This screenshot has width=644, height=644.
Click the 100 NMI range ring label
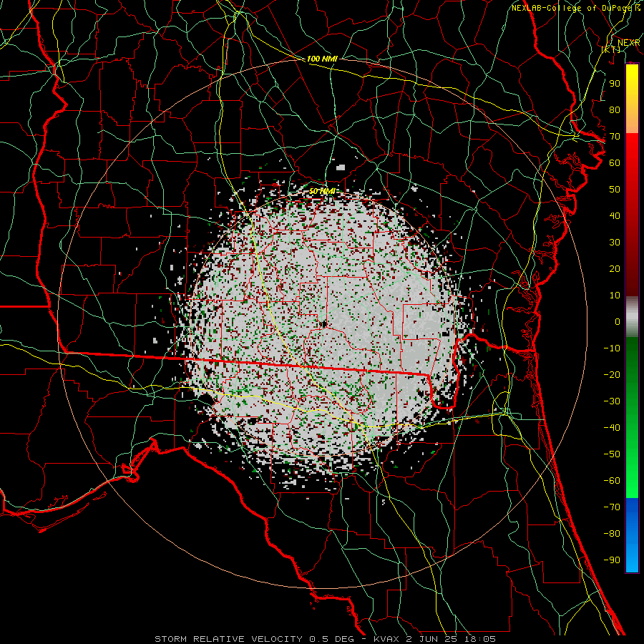pyautogui.click(x=322, y=59)
